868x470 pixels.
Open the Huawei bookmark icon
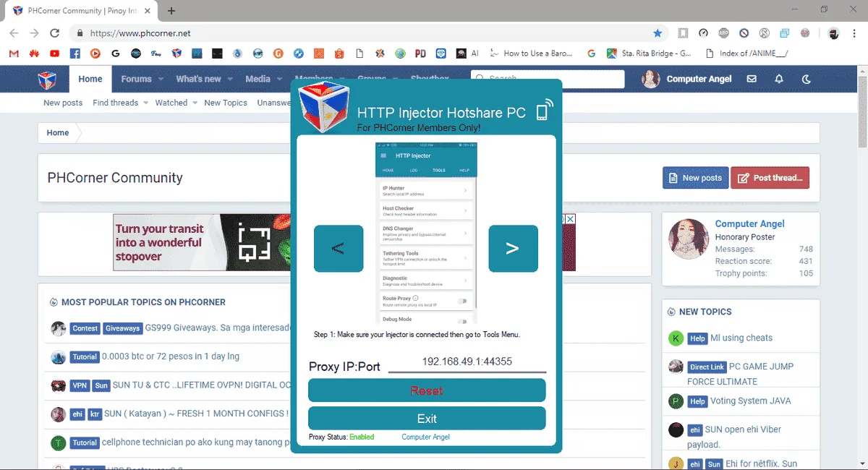pyautogui.click(x=34, y=54)
